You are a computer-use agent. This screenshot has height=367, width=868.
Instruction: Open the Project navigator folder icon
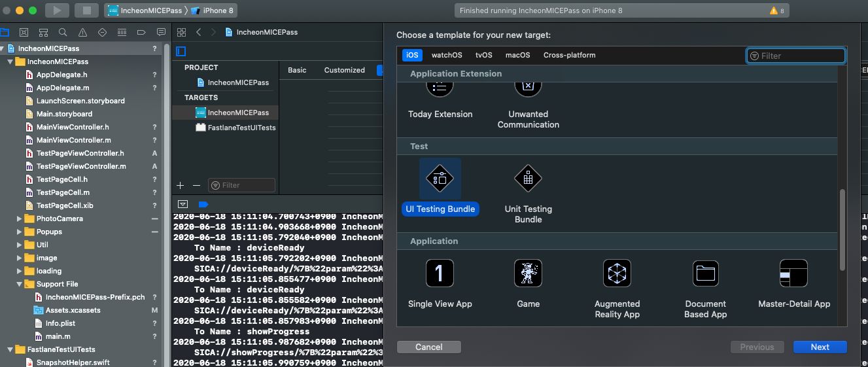tap(5, 32)
